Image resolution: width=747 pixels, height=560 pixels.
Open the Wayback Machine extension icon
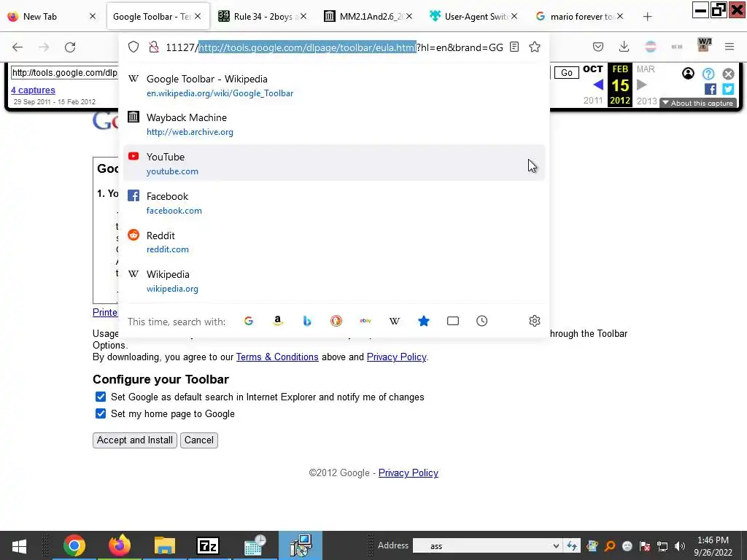coord(704,45)
